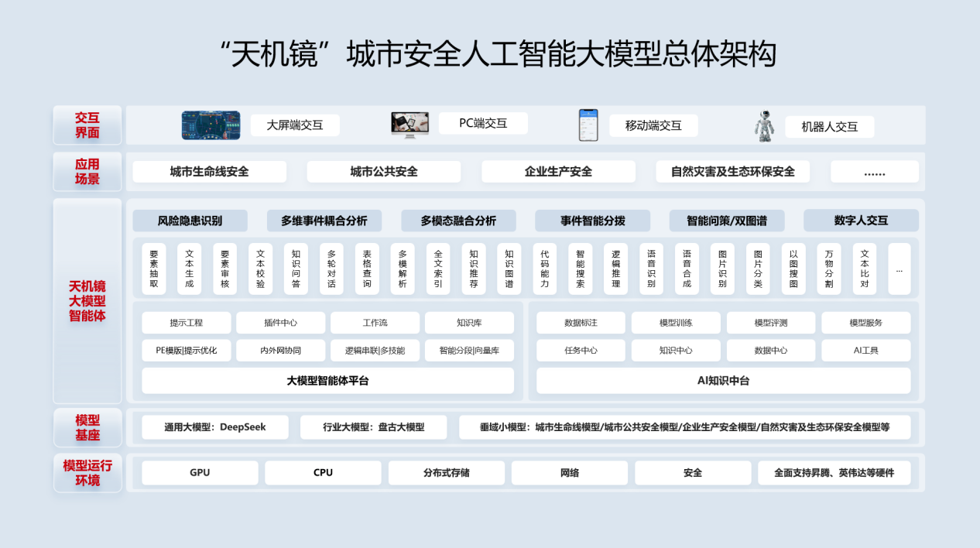The width and height of the screenshot is (980, 548).
Task: Click the mobile phone icon
Action: [x=588, y=125]
